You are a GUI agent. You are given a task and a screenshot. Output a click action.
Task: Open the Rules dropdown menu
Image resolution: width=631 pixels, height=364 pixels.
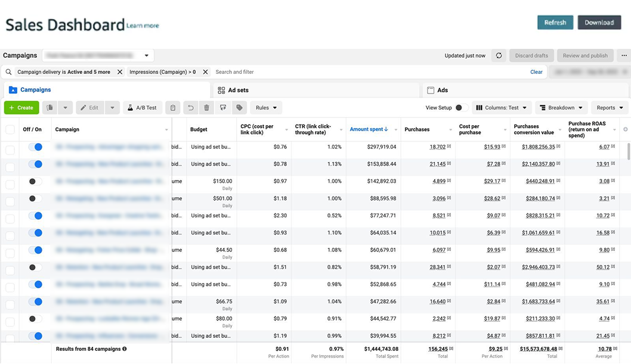(x=266, y=108)
